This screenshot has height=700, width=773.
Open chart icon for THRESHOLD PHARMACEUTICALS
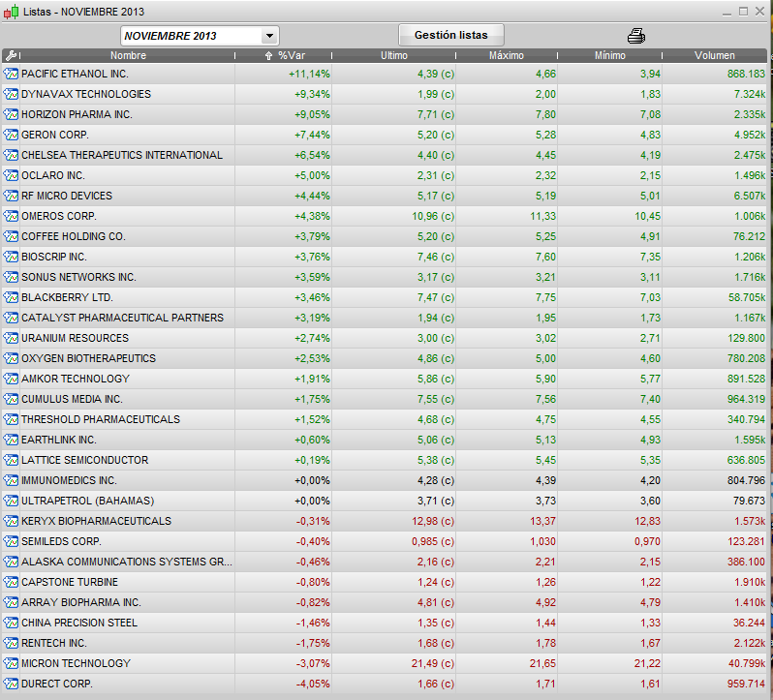(11, 419)
